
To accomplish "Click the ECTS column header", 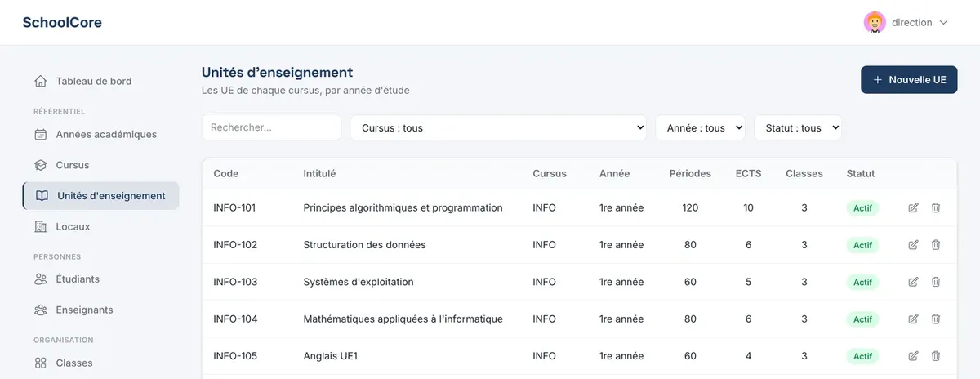I will pos(749,173).
